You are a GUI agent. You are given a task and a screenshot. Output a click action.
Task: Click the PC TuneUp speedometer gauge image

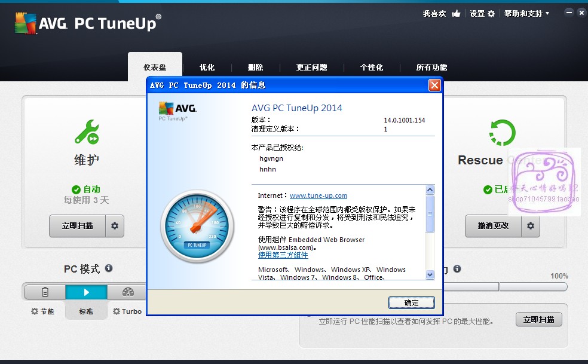pos(197,227)
